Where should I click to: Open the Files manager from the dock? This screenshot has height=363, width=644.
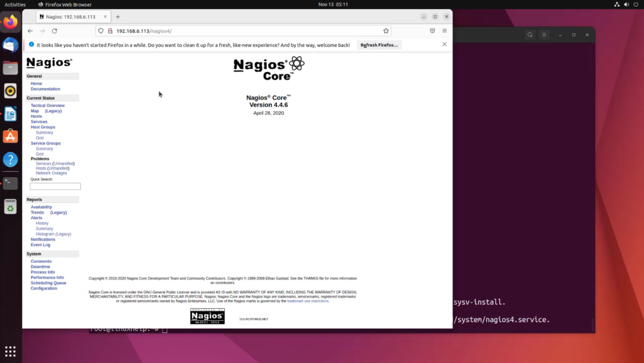(10, 68)
